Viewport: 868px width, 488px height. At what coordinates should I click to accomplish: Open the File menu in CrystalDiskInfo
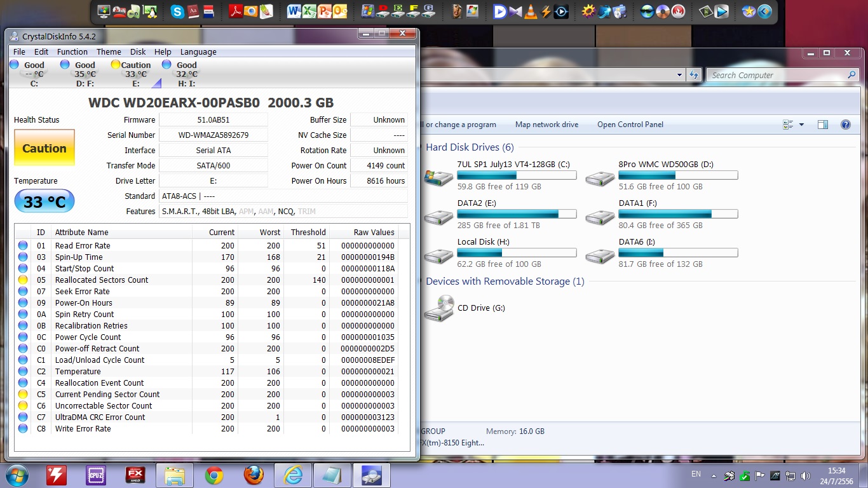point(19,52)
